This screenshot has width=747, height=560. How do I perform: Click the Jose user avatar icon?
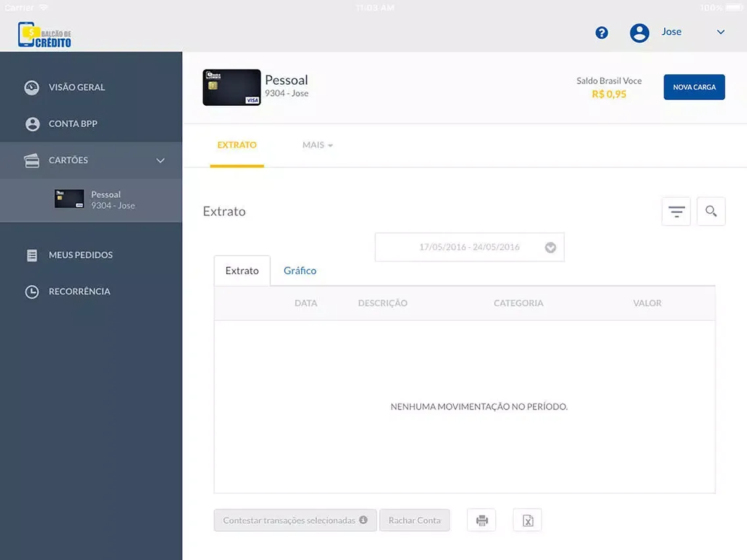tap(639, 33)
